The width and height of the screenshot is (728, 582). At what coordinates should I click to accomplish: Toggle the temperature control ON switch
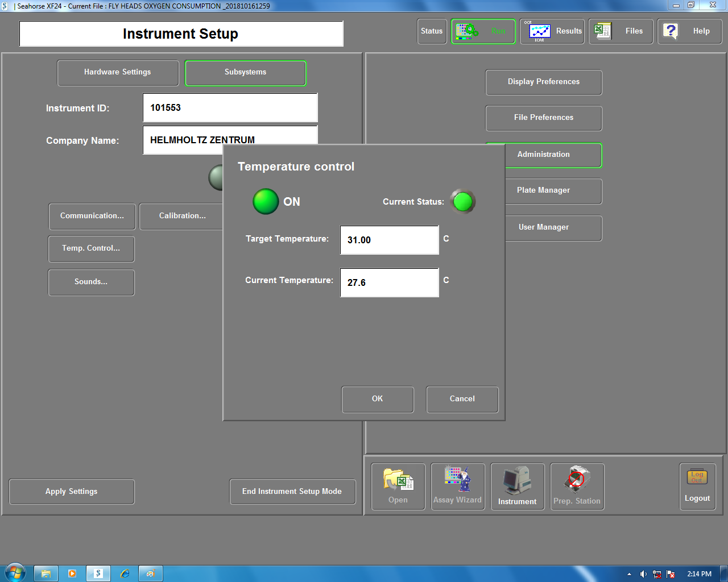[x=266, y=202]
